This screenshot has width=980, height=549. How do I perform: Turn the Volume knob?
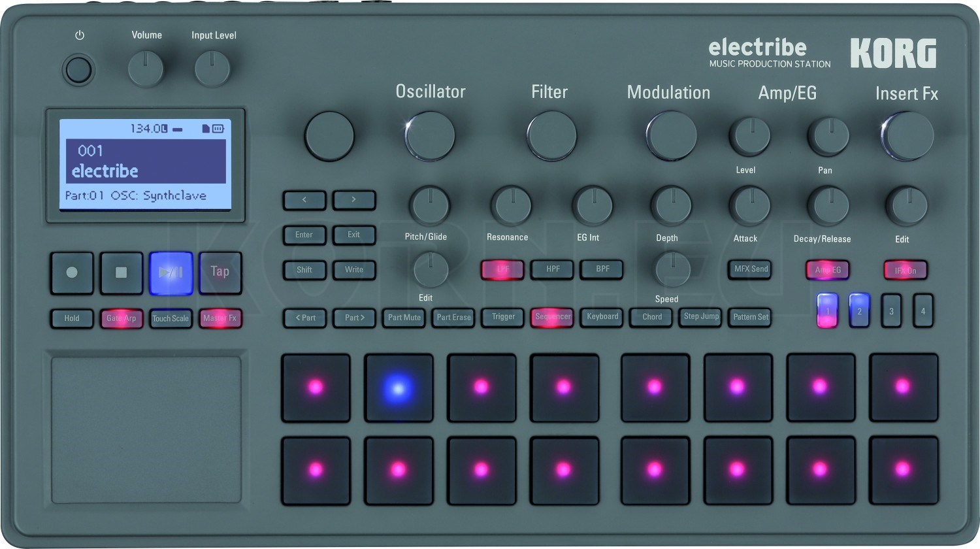pyautogui.click(x=146, y=67)
